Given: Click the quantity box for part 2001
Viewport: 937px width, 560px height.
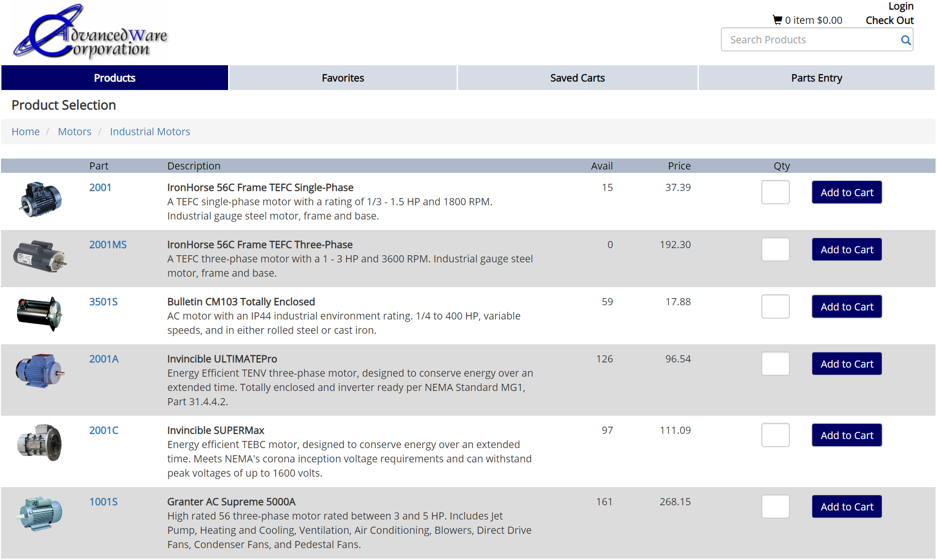Looking at the screenshot, I should 776,192.
